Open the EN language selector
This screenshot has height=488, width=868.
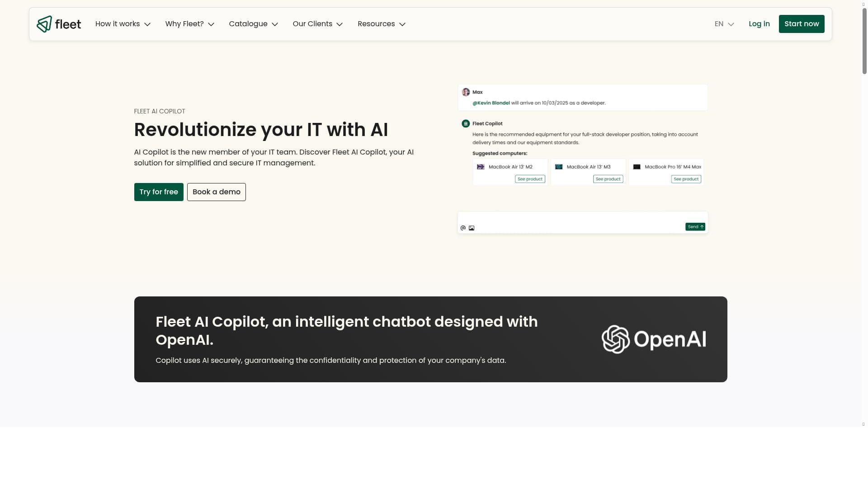(724, 24)
